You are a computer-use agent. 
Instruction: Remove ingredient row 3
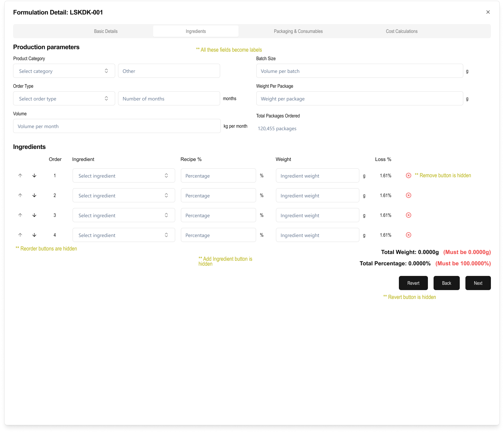(x=408, y=215)
